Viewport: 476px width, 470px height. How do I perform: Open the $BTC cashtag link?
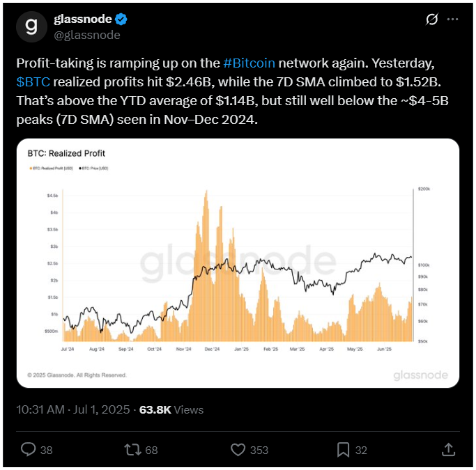(x=33, y=82)
